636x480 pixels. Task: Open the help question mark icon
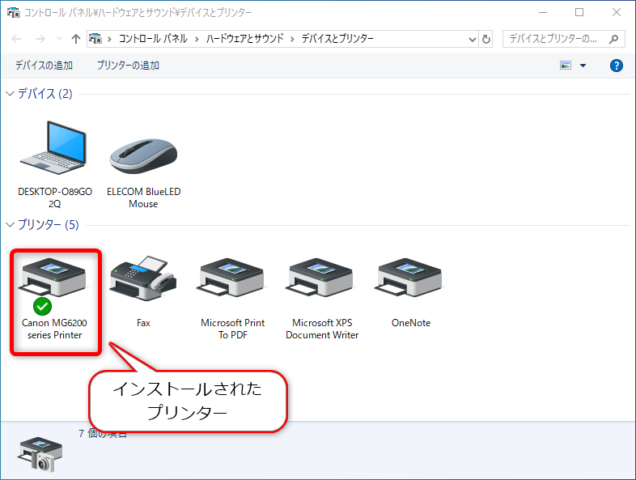coord(616,65)
